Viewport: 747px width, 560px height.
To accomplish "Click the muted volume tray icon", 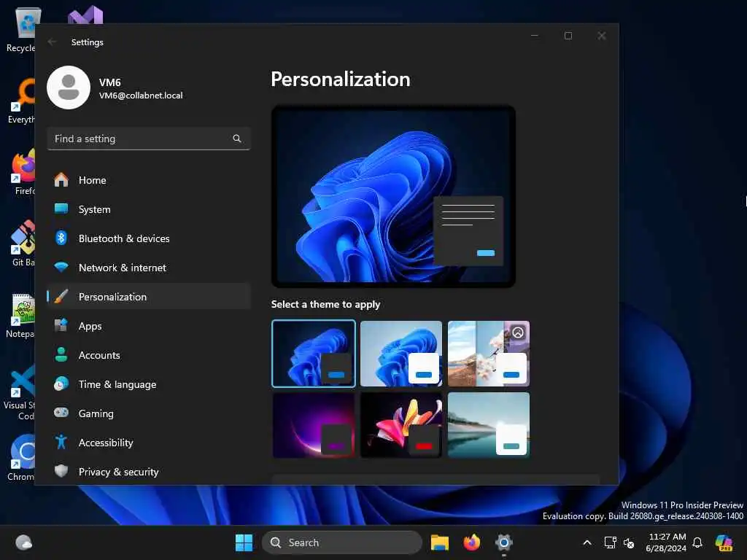I will click(629, 542).
